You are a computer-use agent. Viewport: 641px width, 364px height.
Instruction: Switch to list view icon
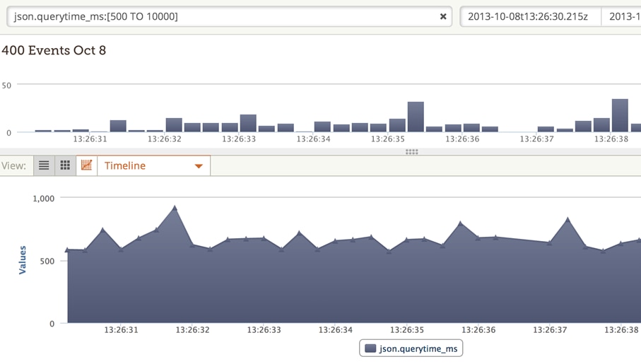pos(44,165)
